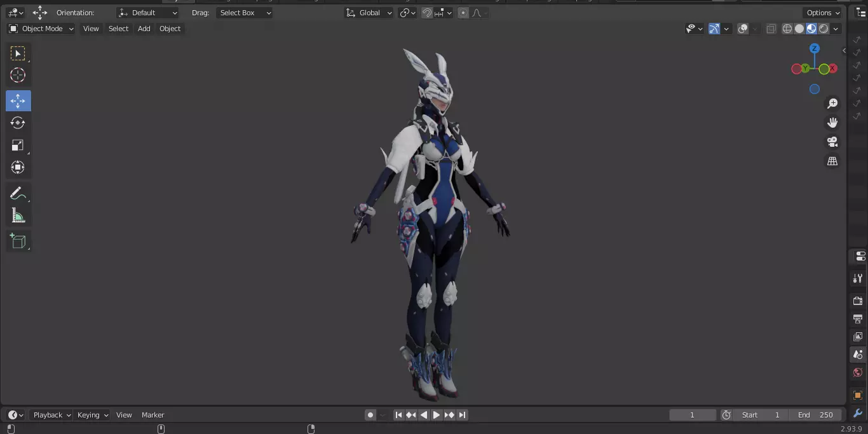Click the red X axis gizmo

coord(832,69)
